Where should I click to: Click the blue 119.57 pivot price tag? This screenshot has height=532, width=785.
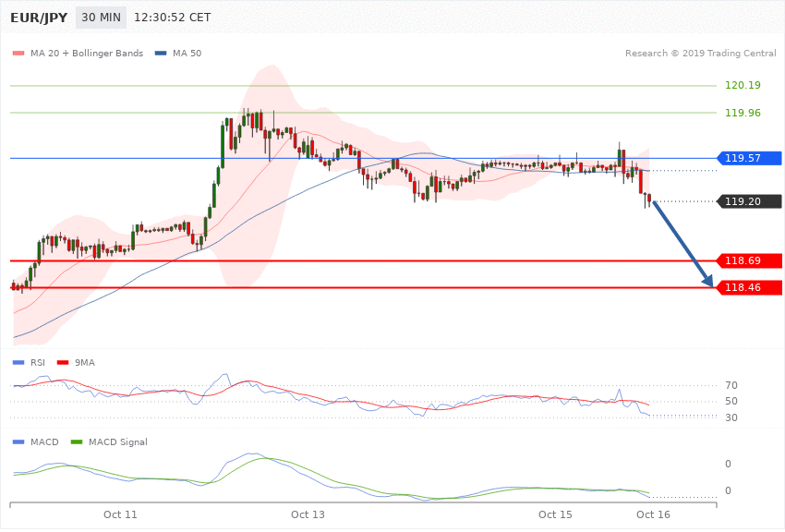(x=750, y=158)
